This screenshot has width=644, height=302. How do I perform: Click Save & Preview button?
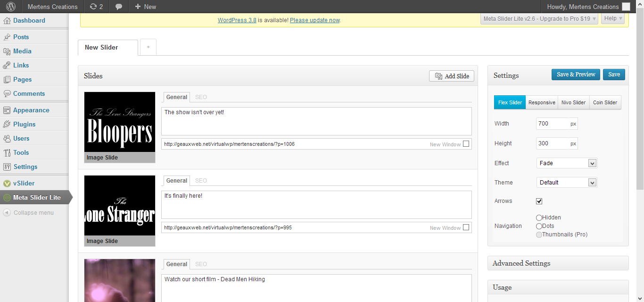pyautogui.click(x=576, y=75)
